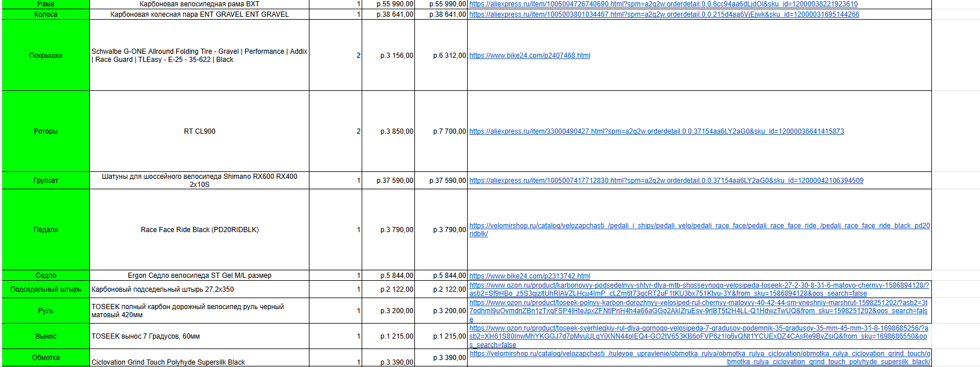980x367 pixels.
Task: Select 'Карбоновый подседельный штырь 27,2x350' cell
Action: click(x=199, y=289)
